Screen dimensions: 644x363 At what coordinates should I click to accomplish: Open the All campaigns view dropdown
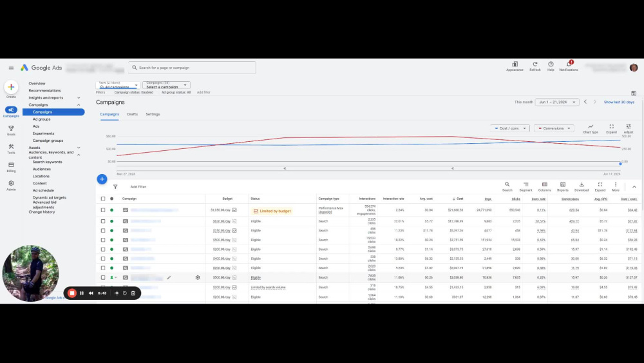click(118, 86)
